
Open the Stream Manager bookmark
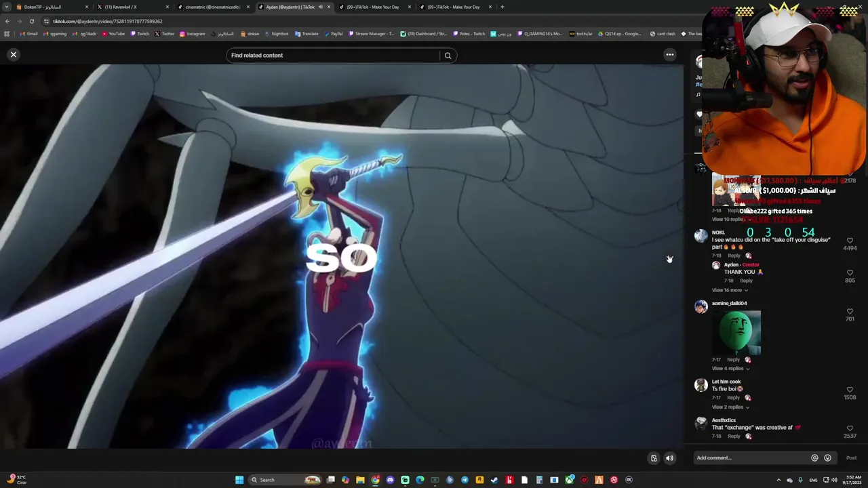[371, 34]
